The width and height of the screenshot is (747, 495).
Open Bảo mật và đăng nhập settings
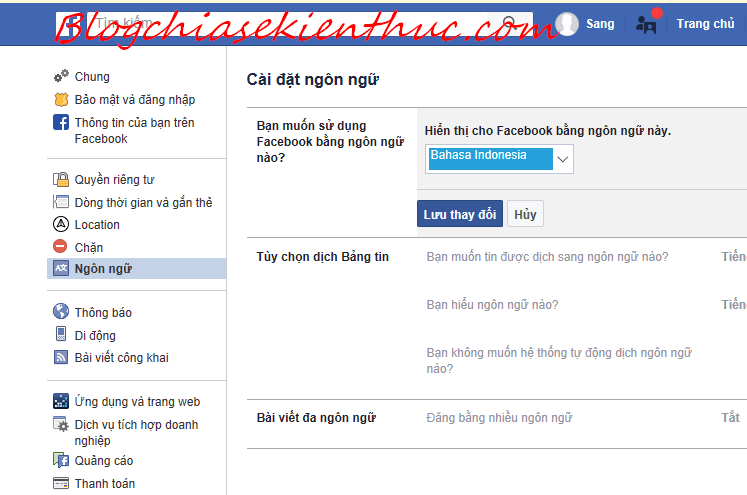[135, 99]
